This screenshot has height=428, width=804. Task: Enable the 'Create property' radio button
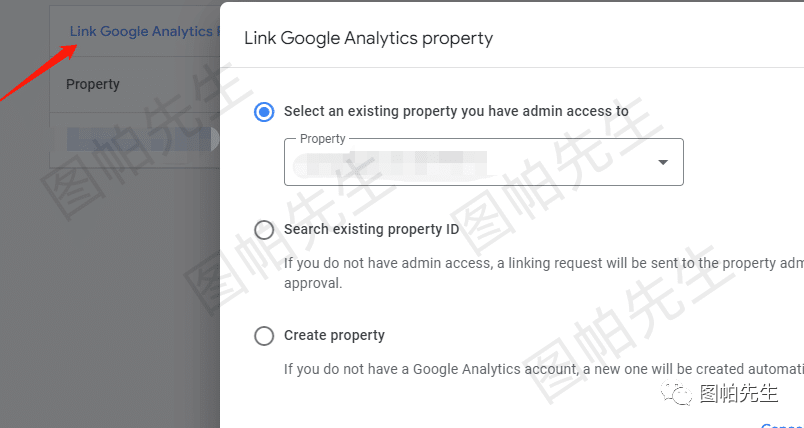point(264,336)
